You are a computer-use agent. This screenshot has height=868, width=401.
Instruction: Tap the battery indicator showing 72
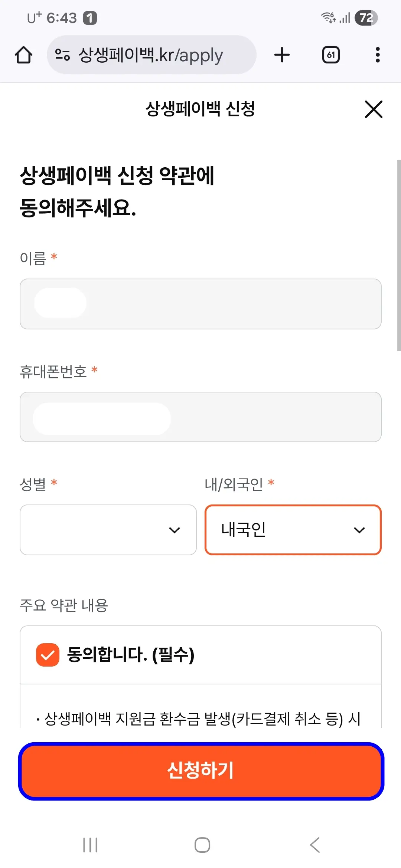[364, 17]
